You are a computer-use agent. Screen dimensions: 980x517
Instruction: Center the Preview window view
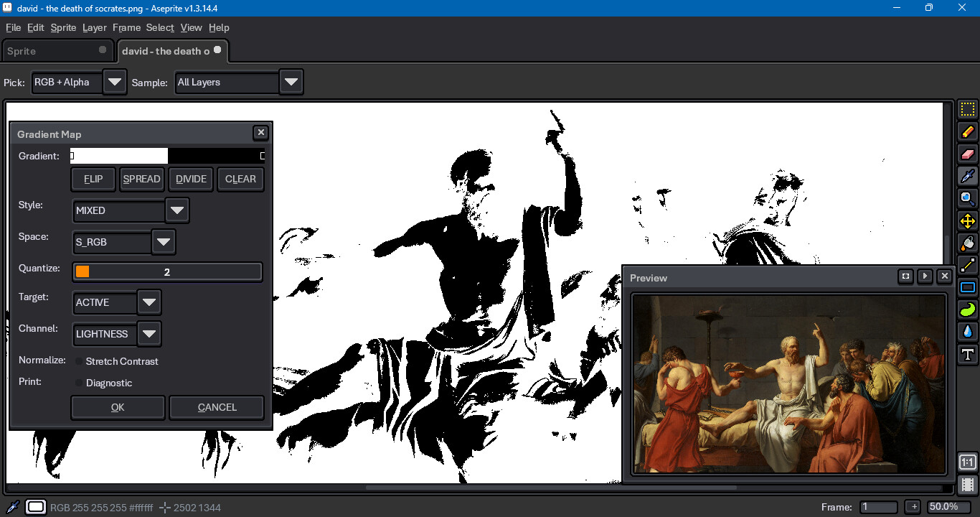click(x=906, y=276)
